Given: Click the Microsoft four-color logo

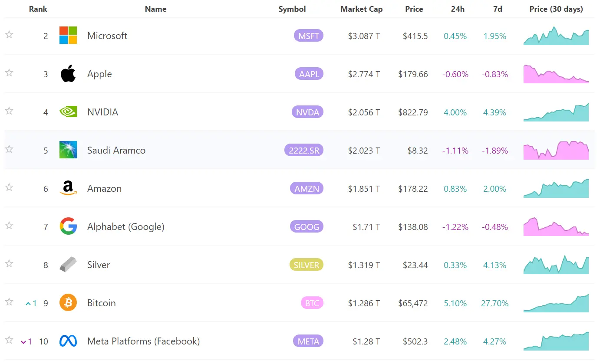Looking at the screenshot, I should click(x=67, y=36).
